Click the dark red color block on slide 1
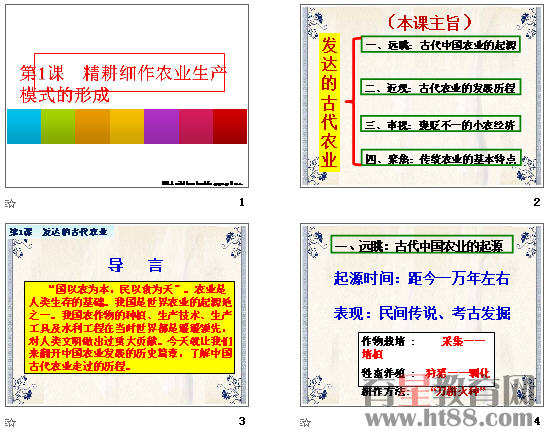550x430 pixels. 230,126
